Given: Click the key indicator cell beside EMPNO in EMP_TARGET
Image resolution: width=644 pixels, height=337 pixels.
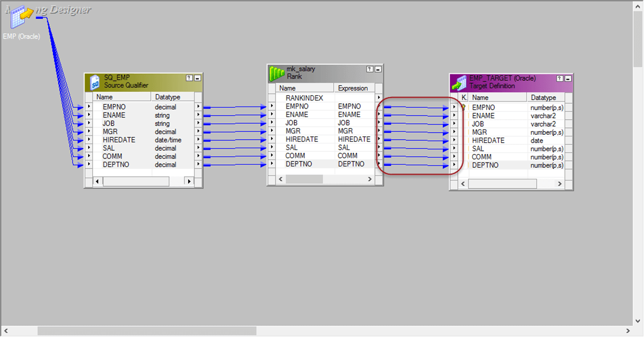Looking at the screenshot, I should (x=462, y=107).
